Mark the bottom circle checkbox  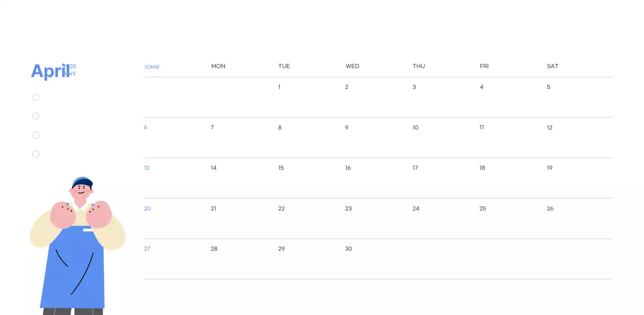(x=36, y=154)
